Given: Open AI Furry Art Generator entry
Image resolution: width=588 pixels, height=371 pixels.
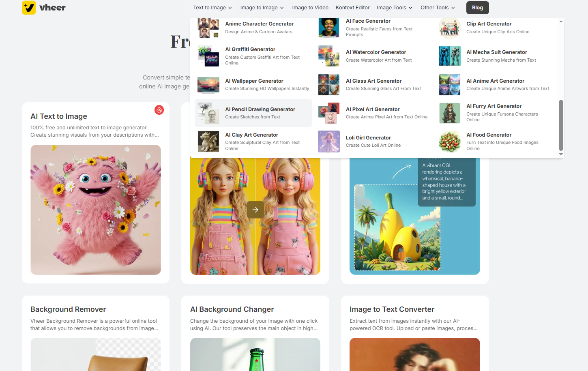Looking at the screenshot, I should pyautogui.click(x=494, y=106).
